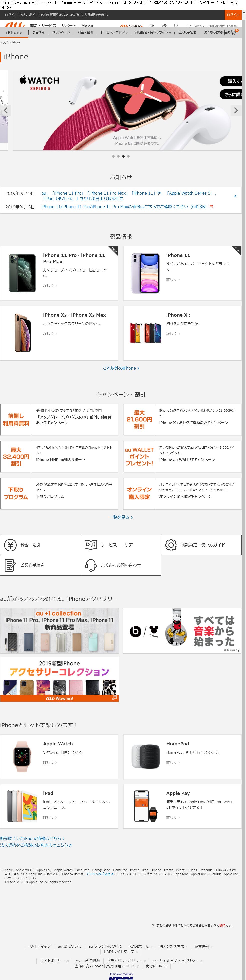Open purple iPhone 11 product image
The width and height of the screenshot is (246, 980).
pyautogui.click(x=145, y=273)
